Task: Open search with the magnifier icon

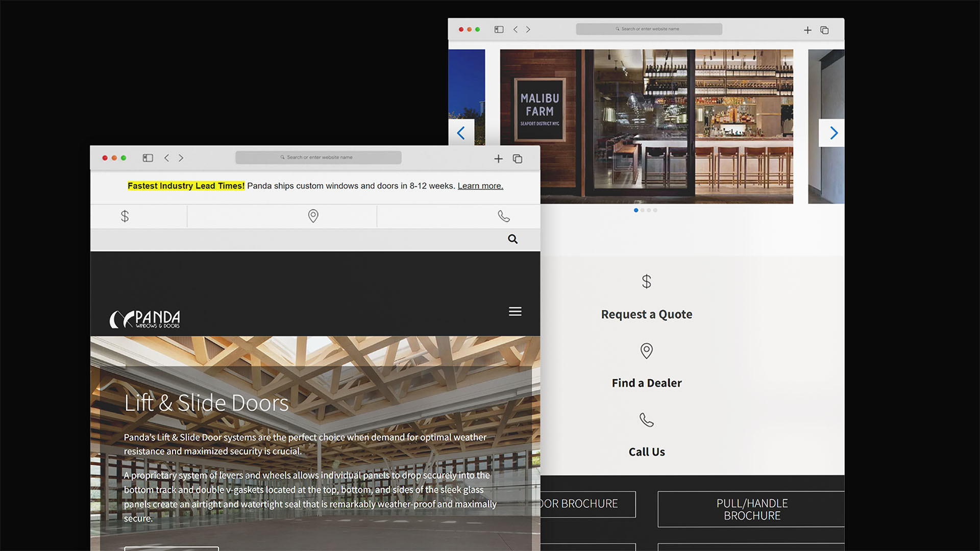Action: [x=512, y=239]
